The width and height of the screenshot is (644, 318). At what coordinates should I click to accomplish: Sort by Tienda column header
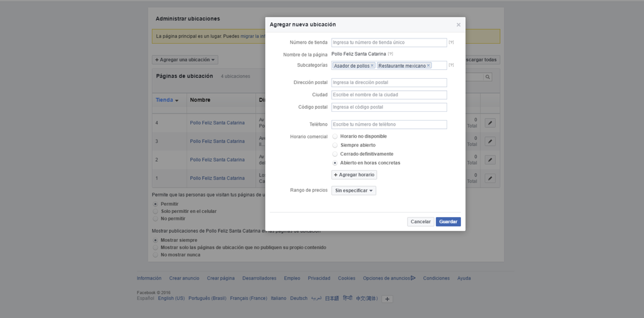click(x=167, y=100)
